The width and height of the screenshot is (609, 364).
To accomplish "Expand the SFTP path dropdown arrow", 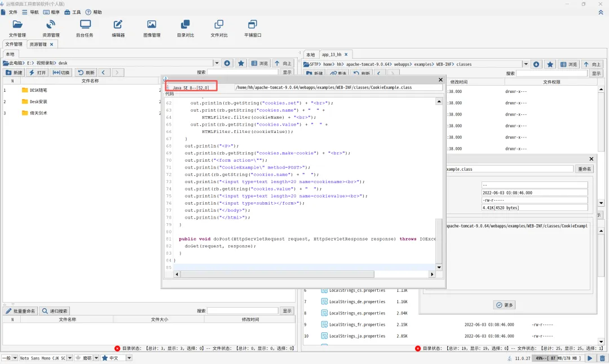I will tap(526, 64).
